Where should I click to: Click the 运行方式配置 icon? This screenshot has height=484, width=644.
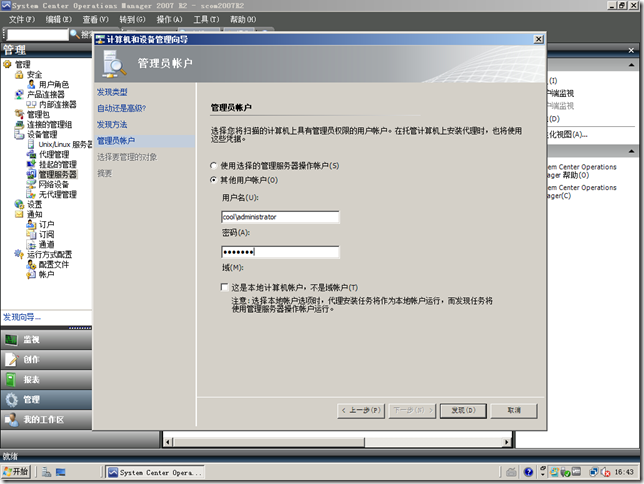(19, 254)
